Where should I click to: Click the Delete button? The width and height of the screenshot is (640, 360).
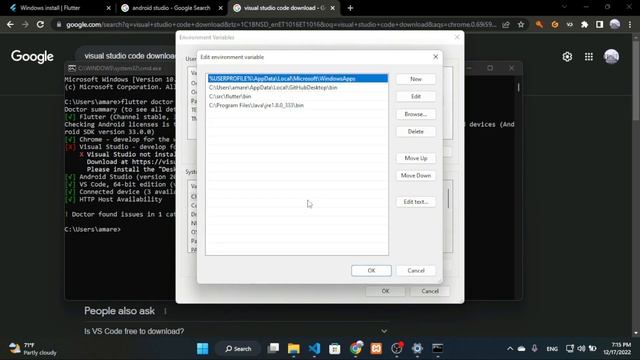click(x=416, y=131)
